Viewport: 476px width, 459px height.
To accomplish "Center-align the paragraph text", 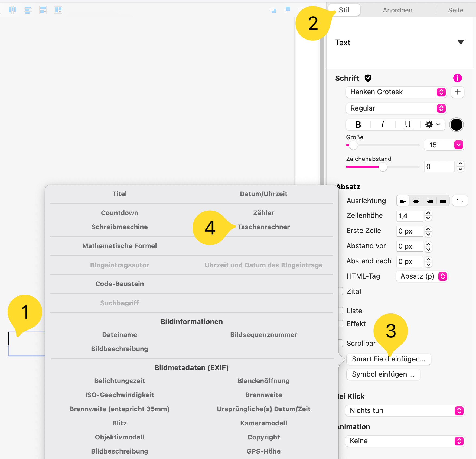I will click(x=416, y=201).
